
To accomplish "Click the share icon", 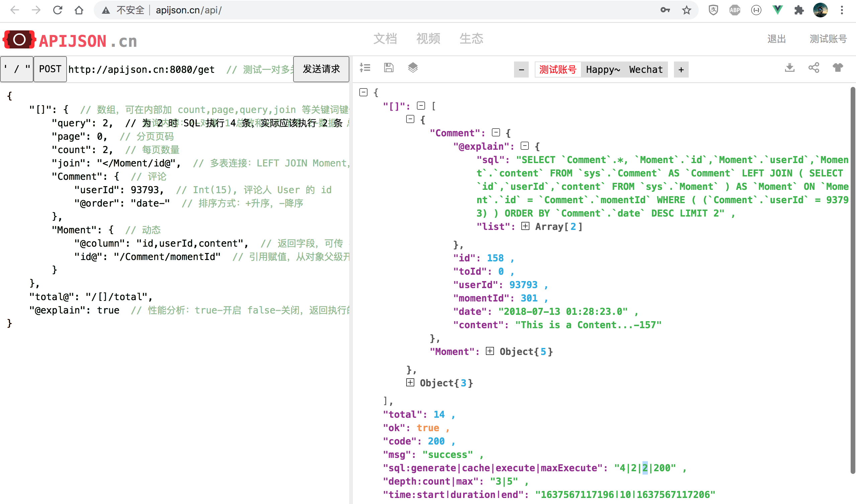I will tap(814, 68).
